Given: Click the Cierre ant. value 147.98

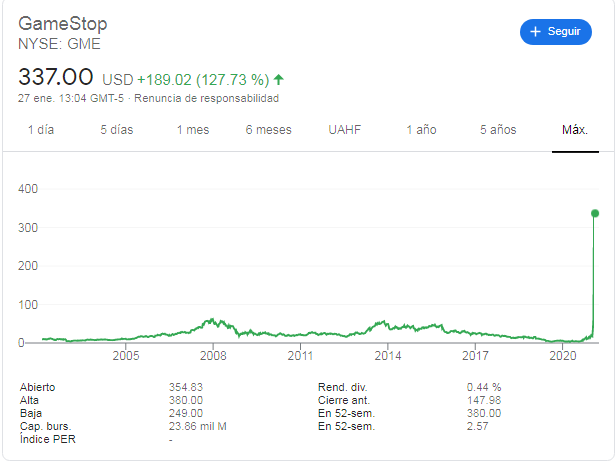Looking at the screenshot, I should point(484,400).
